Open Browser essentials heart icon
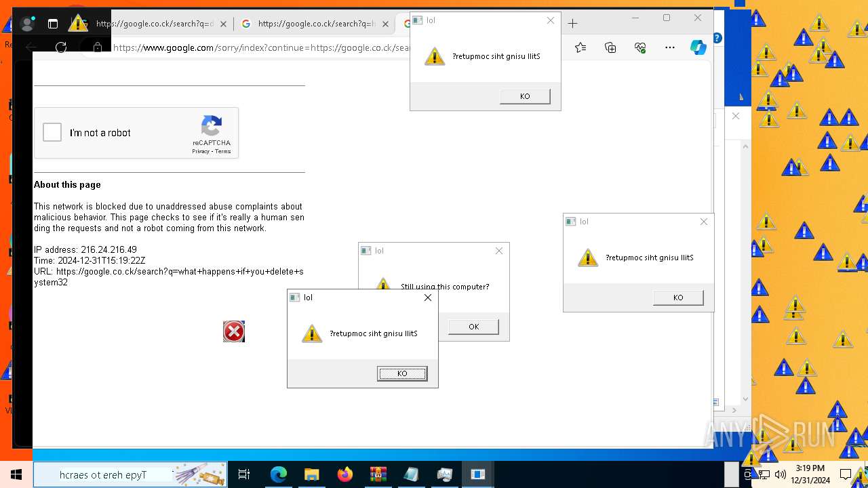868x488 pixels. point(640,47)
